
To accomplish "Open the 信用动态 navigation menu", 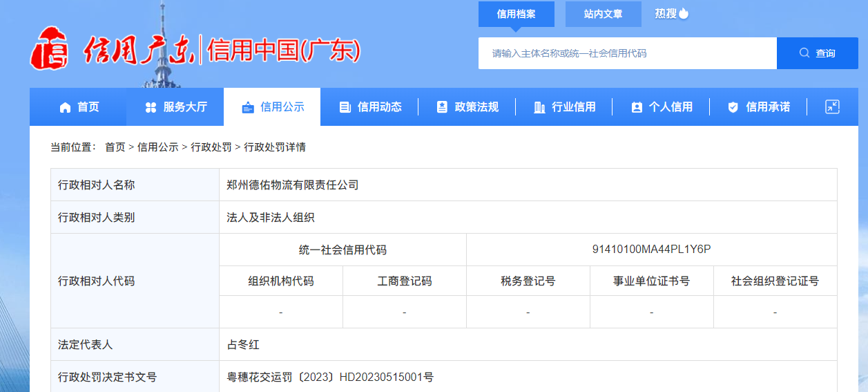I will pos(369,107).
